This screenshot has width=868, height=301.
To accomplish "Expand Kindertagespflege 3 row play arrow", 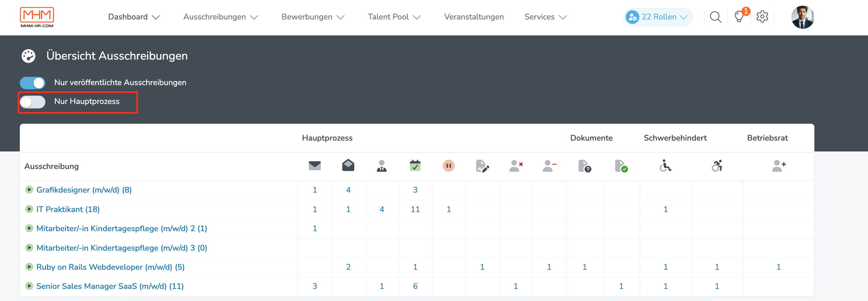I will click(29, 248).
